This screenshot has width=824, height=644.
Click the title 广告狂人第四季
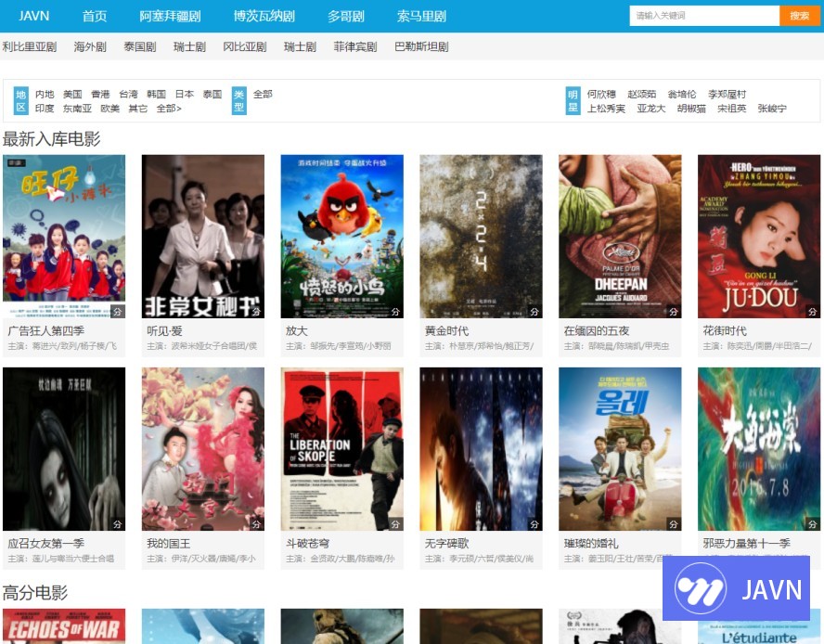coord(46,330)
